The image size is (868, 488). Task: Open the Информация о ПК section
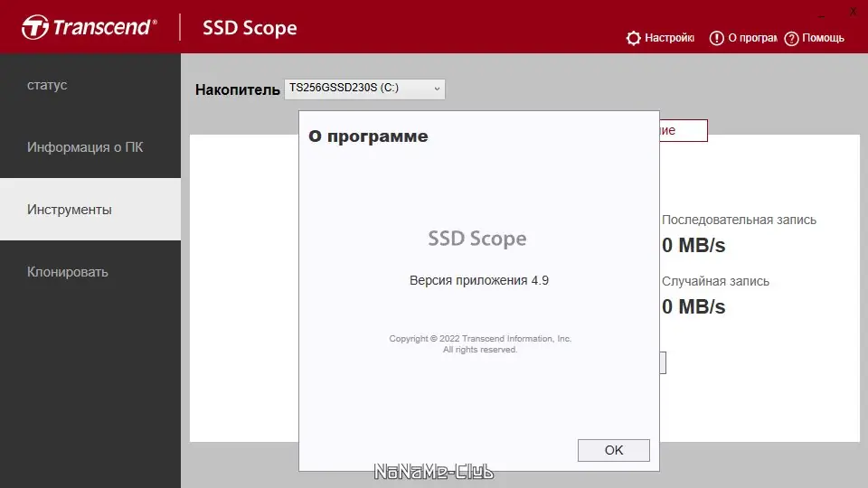[x=90, y=147]
